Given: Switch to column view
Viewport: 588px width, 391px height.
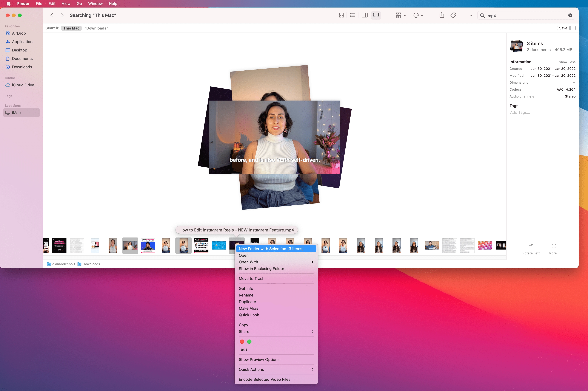Looking at the screenshot, I should 365,16.
